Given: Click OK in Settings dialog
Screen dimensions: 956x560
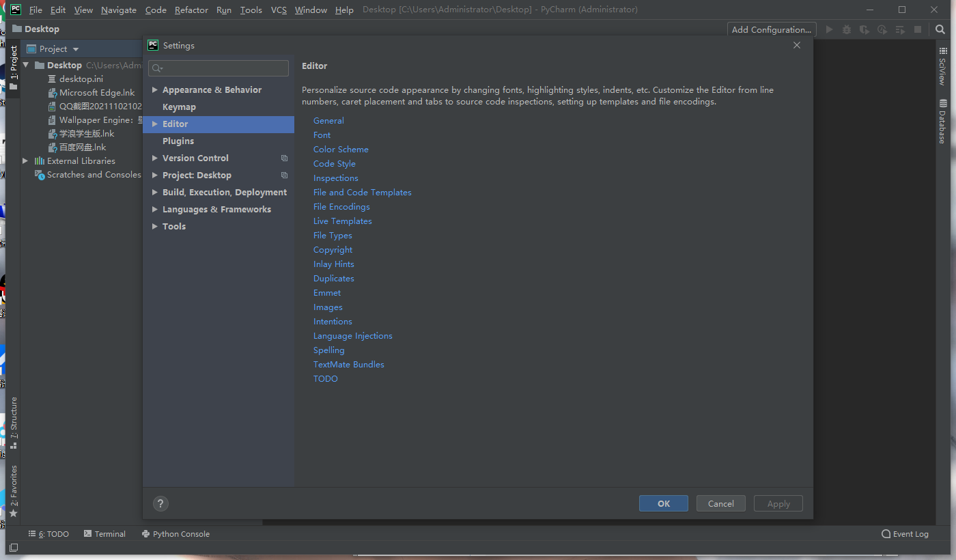Looking at the screenshot, I should (x=664, y=503).
